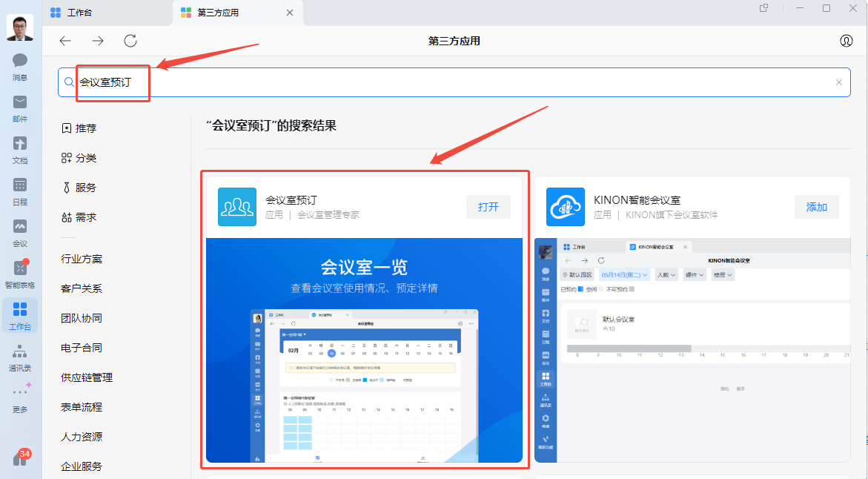Select 分类 in the left menu
The width and height of the screenshot is (868, 479).
[79, 158]
